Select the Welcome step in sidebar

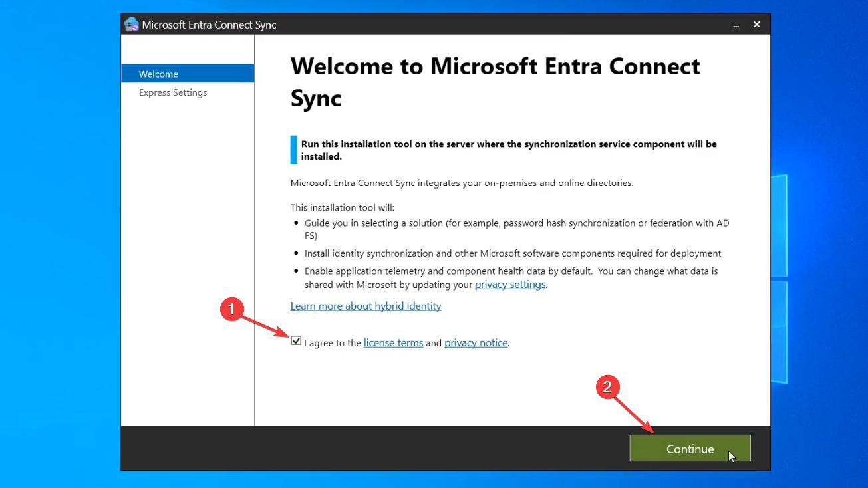[188, 74]
